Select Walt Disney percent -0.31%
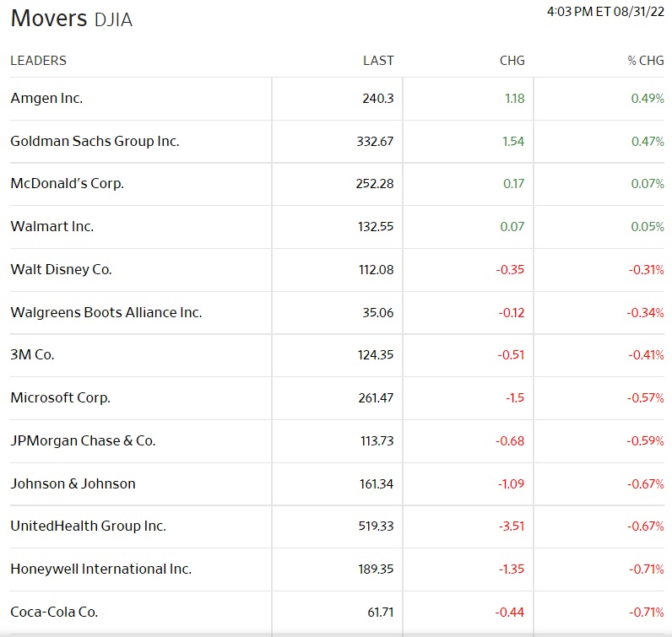Viewport: 672px width, 637px height. tap(647, 269)
